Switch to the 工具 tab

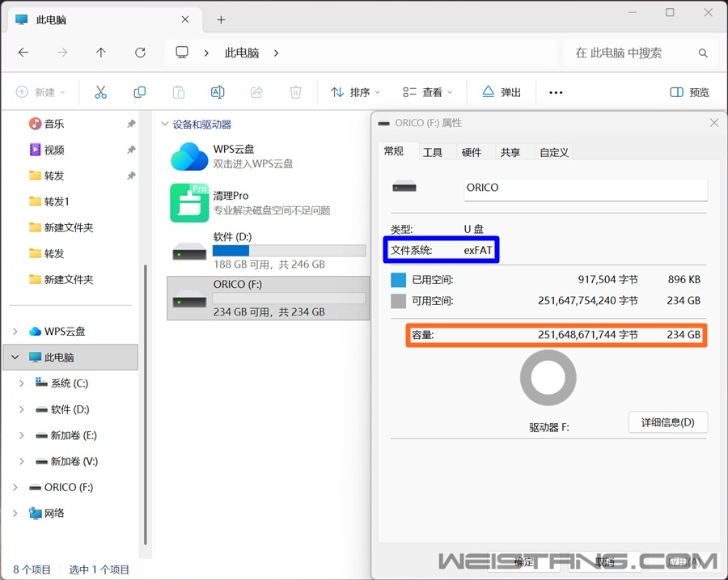432,152
